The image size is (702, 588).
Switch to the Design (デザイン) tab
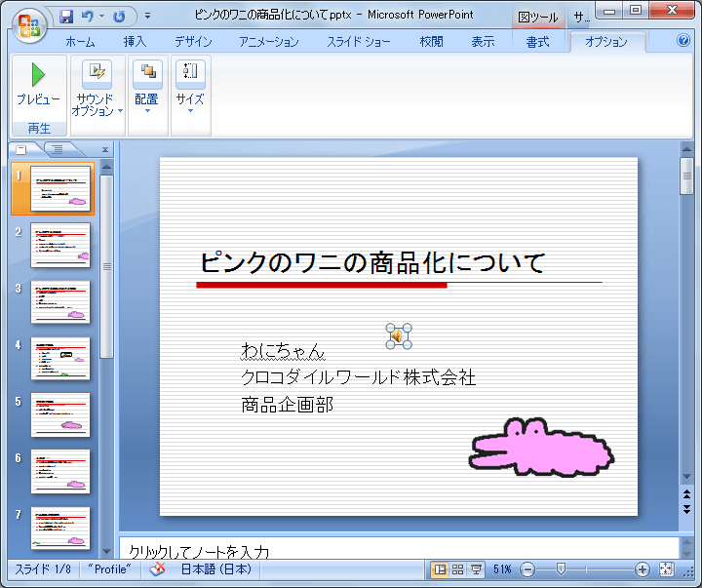(x=193, y=42)
